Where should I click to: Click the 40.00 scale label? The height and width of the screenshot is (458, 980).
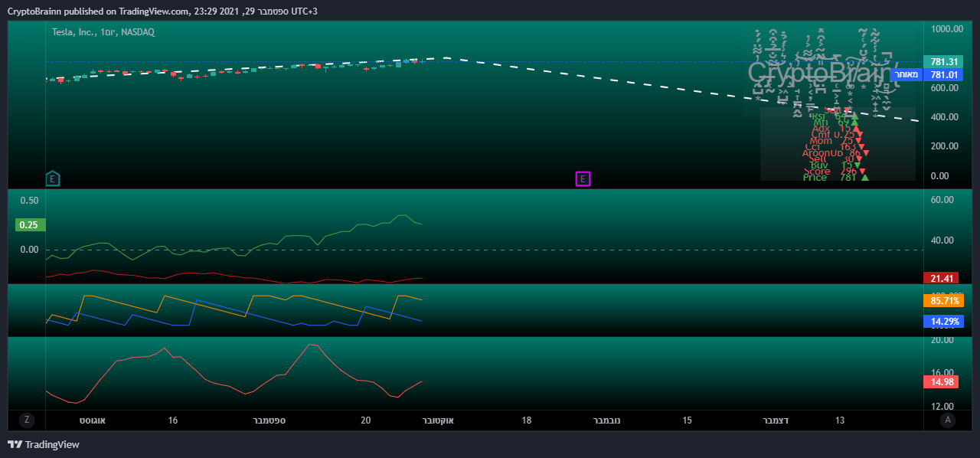[x=942, y=240]
